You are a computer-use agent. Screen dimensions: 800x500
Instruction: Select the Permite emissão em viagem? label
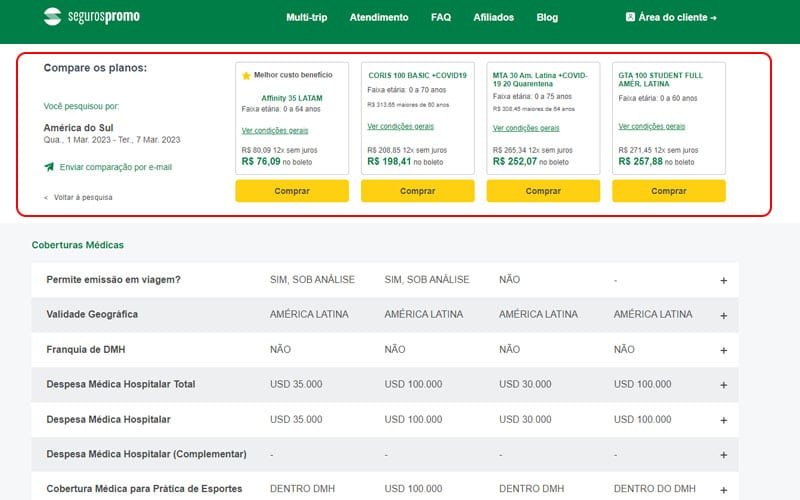[113, 280]
